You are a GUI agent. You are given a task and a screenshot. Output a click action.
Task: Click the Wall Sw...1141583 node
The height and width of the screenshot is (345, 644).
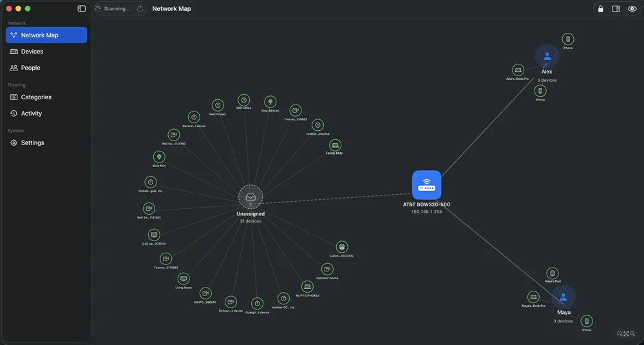(149, 209)
